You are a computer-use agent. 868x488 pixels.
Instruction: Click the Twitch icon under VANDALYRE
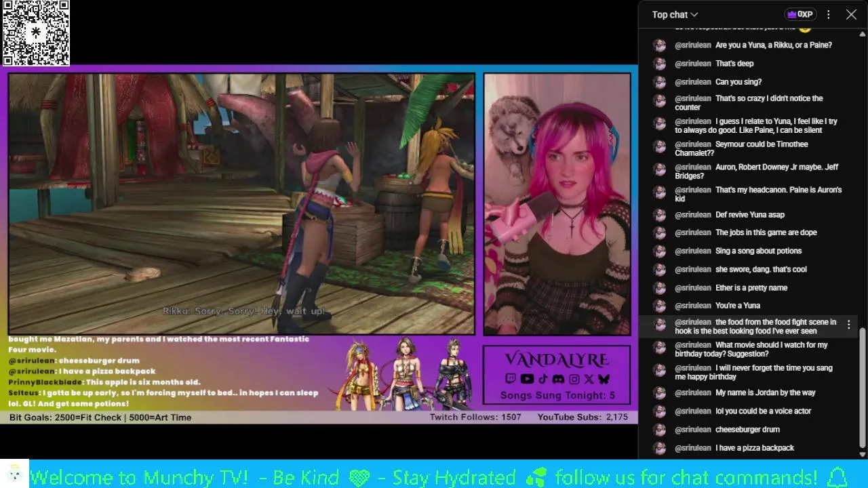point(511,379)
